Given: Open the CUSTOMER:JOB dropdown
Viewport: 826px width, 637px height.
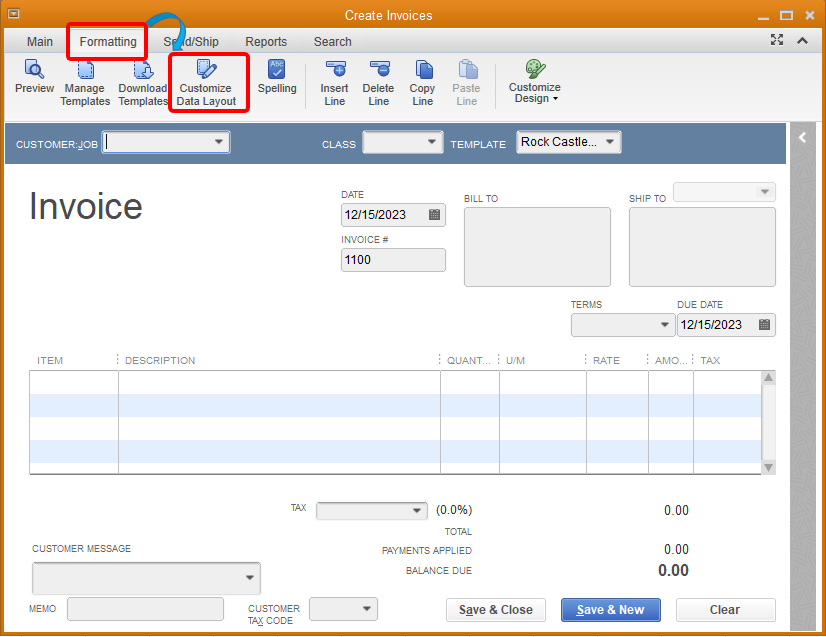Looking at the screenshot, I should (220, 141).
